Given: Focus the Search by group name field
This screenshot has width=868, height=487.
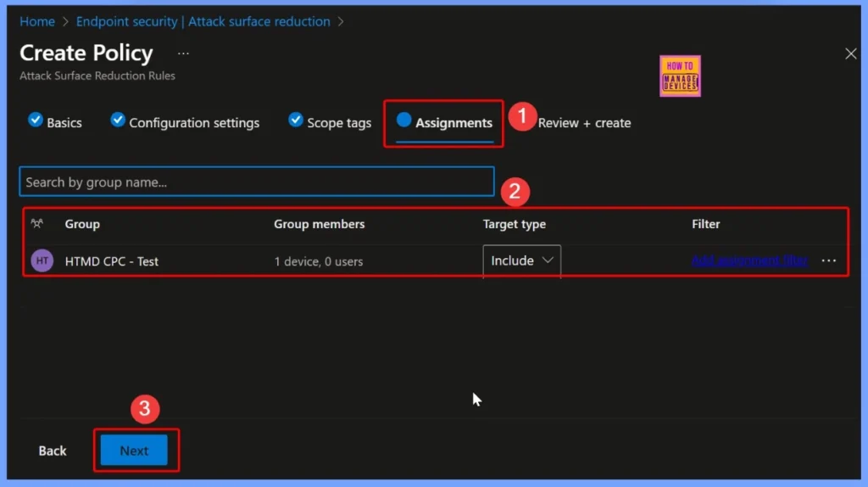Looking at the screenshot, I should tap(257, 182).
